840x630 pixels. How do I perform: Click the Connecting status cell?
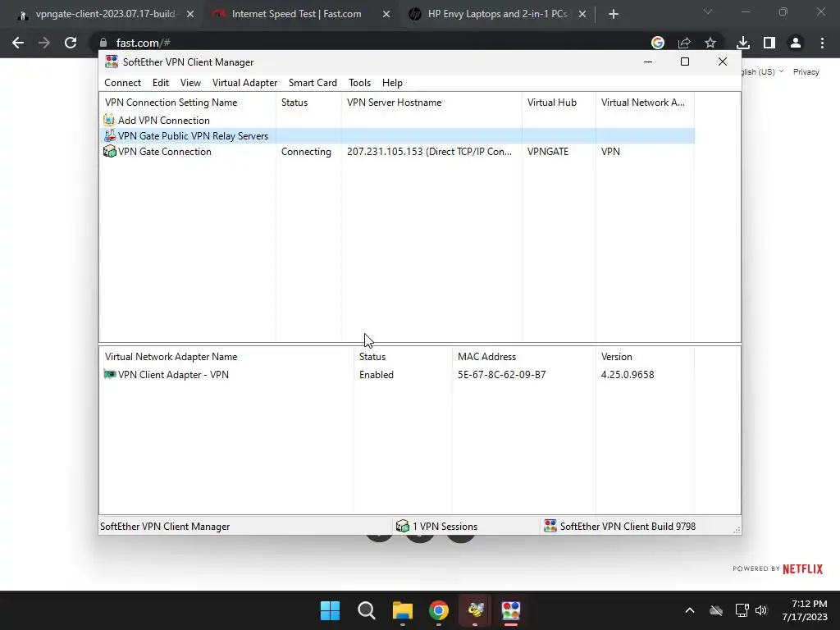306,152
